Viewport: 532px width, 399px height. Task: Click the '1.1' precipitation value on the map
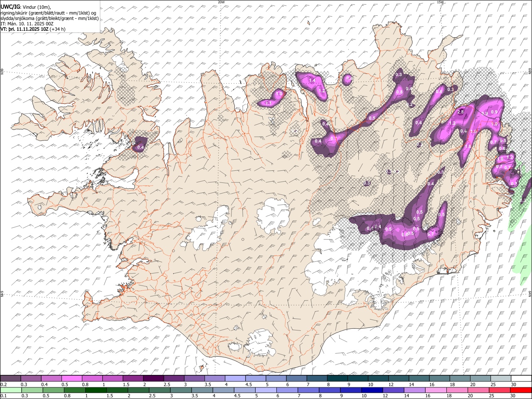(x=268, y=103)
